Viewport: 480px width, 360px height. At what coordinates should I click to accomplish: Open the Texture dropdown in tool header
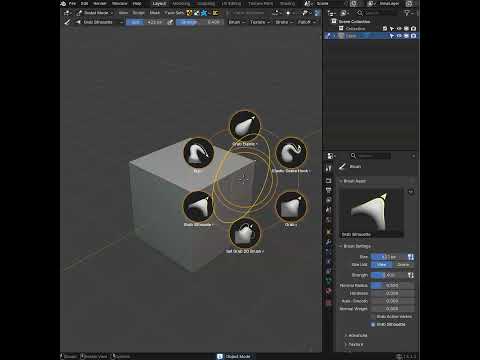pos(259,22)
